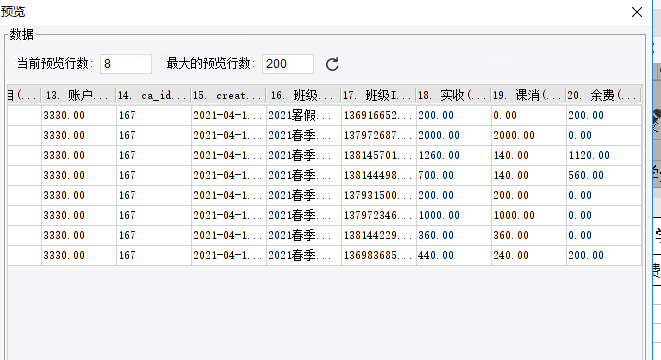Select class ID cell 136983685
The width and height of the screenshot is (661, 360).
click(x=379, y=255)
